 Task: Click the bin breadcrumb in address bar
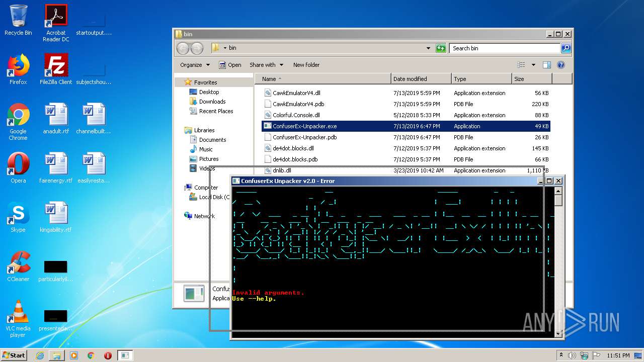232,48
